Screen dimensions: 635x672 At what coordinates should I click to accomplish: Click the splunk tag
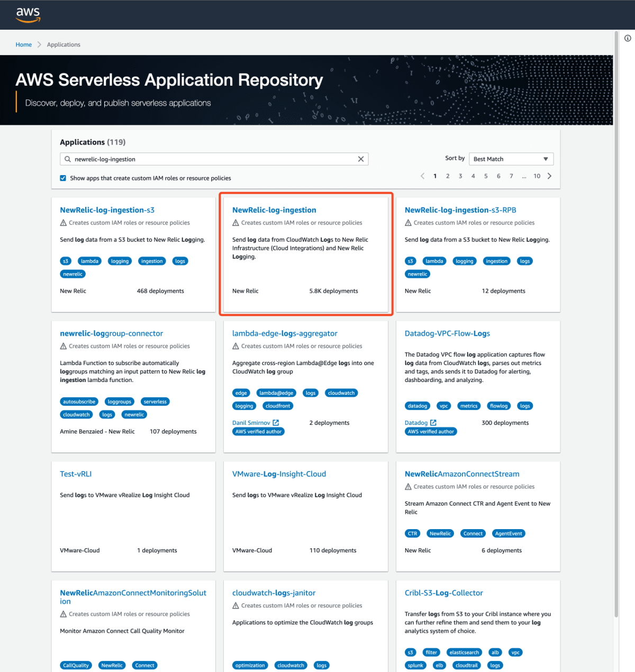click(x=415, y=665)
